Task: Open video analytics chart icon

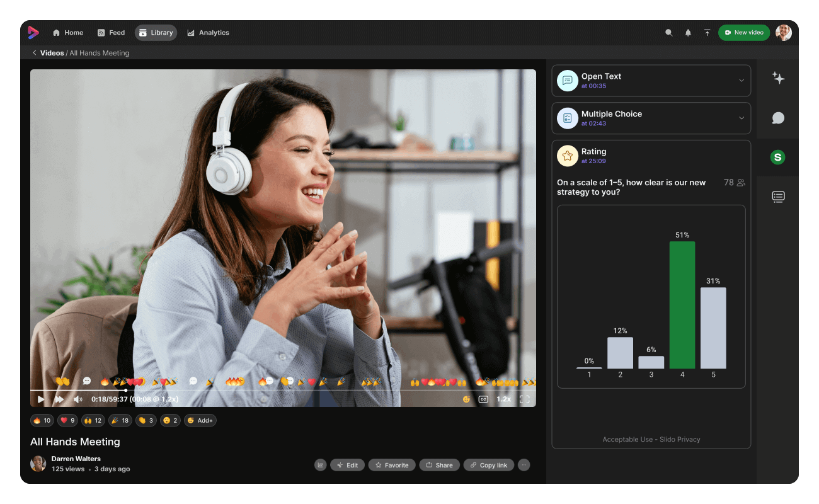Action: pyautogui.click(x=321, y=465)
